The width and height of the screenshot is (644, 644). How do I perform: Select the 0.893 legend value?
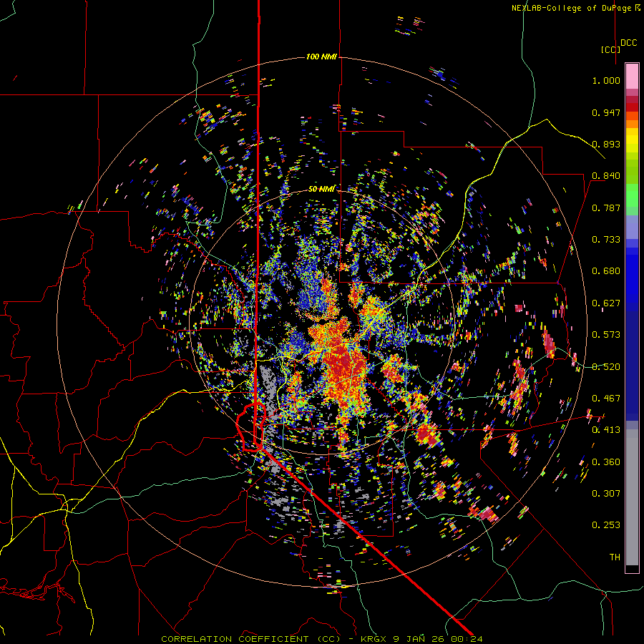pyautogui.click(x=606, y=144)
